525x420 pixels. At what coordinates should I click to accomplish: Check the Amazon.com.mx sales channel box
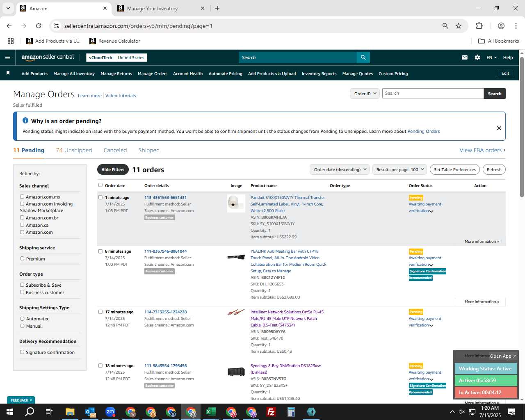pos(22,196)
